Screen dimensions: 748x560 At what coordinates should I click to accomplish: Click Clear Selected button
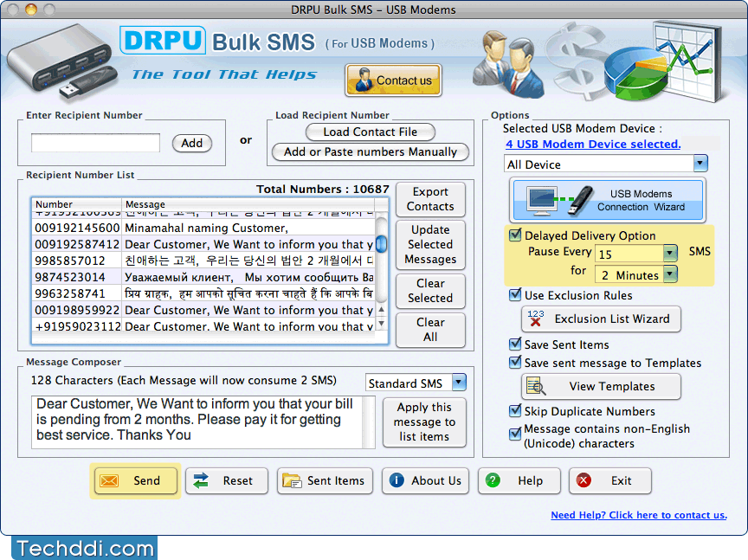click(x=430, y=291)
